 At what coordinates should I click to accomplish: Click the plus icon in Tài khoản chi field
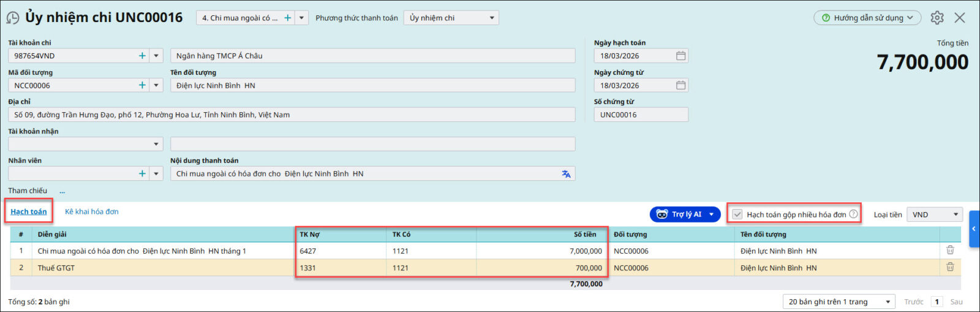coord(142,56)
